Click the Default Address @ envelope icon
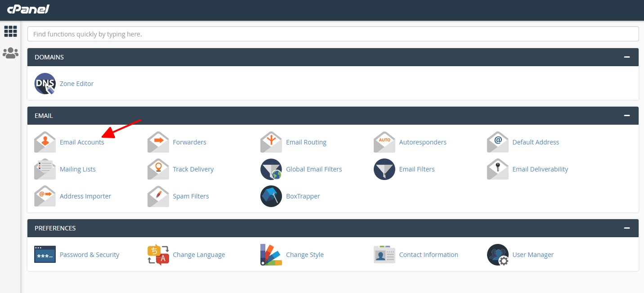This screenshot has width=644, height=293. click(x=498, y=142)
